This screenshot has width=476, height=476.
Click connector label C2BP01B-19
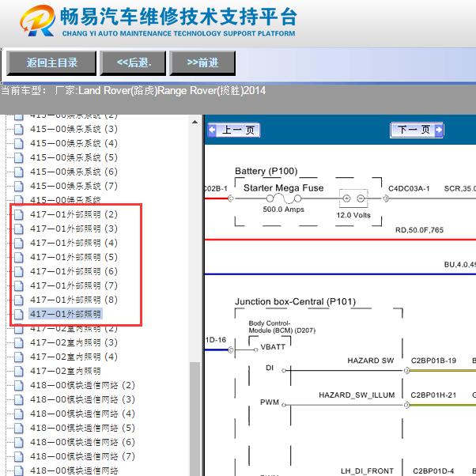click(x=433, y=361)
